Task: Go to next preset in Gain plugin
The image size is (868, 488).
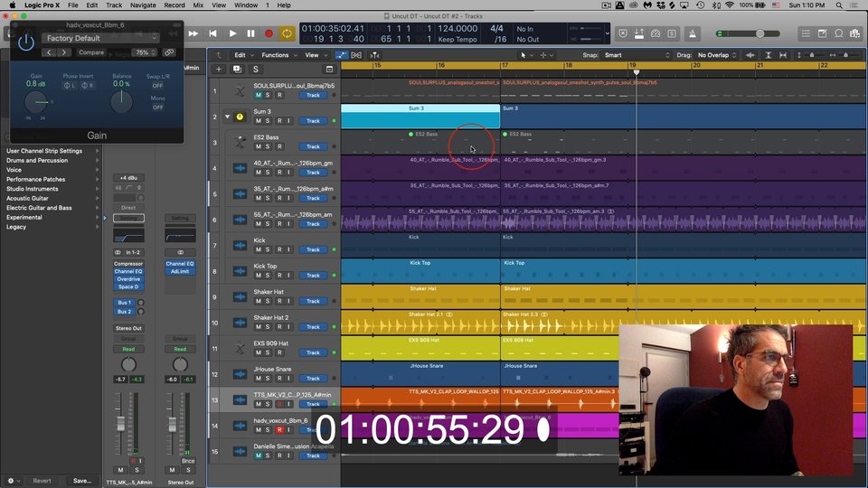Action: pyautogui.click(x=64, y=52)
